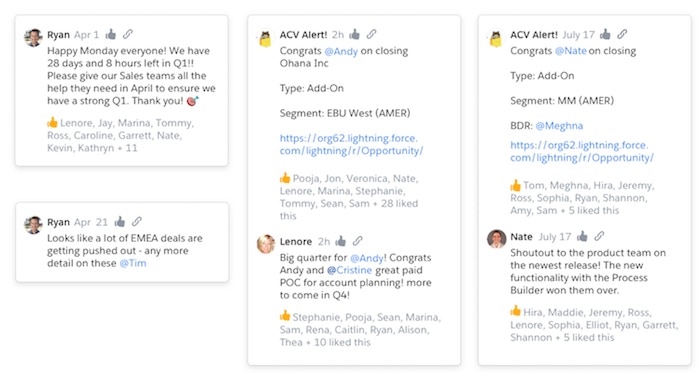Like Lenore's 2h reply

coord(341,242)
